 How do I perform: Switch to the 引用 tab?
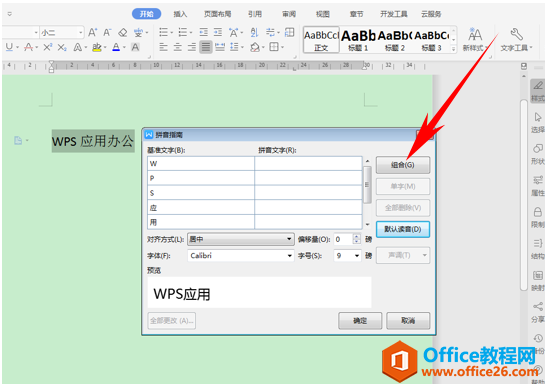(x=254, y=14)
